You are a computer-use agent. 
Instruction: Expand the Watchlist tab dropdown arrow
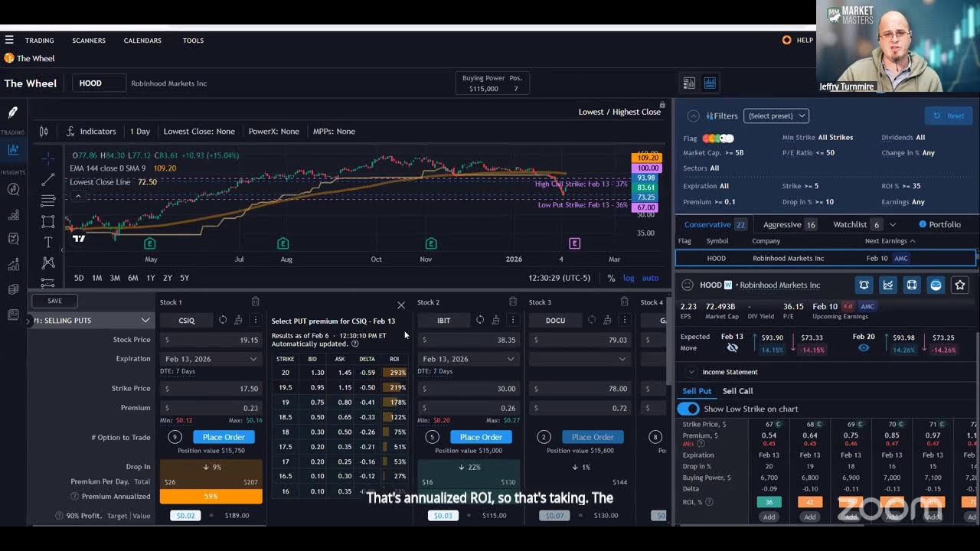click(892, 224)
